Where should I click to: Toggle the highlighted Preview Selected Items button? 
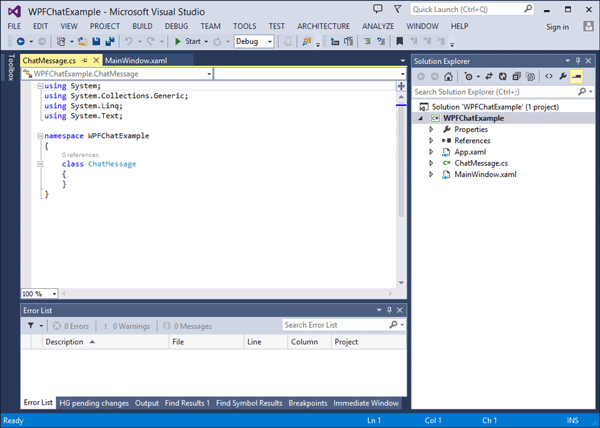tap(577, 76)
